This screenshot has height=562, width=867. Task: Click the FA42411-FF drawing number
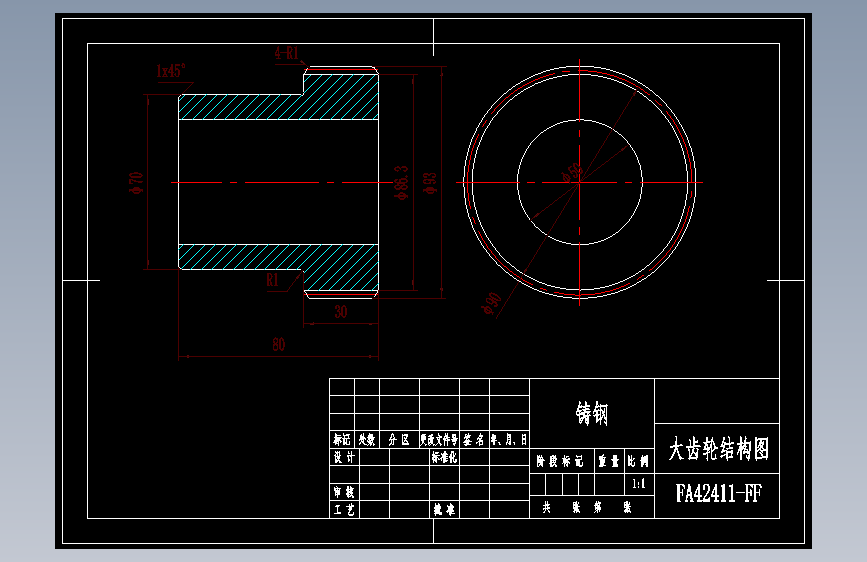pos(718,493)
